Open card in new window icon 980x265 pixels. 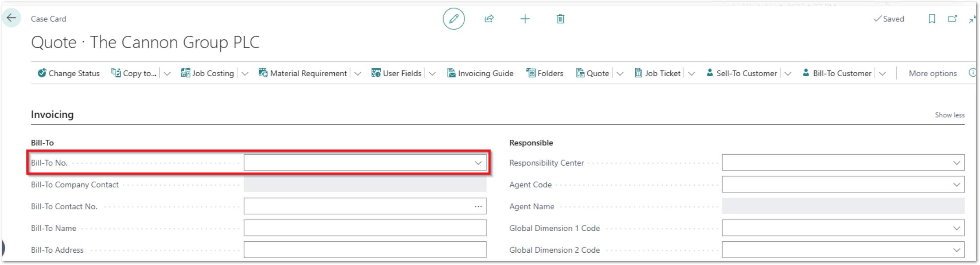pos(952,19)
